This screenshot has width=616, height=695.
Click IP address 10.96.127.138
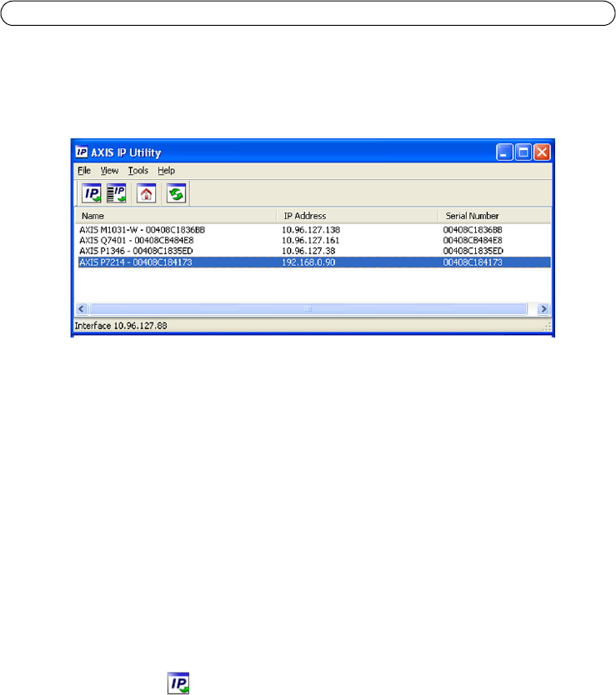(311, 230)
